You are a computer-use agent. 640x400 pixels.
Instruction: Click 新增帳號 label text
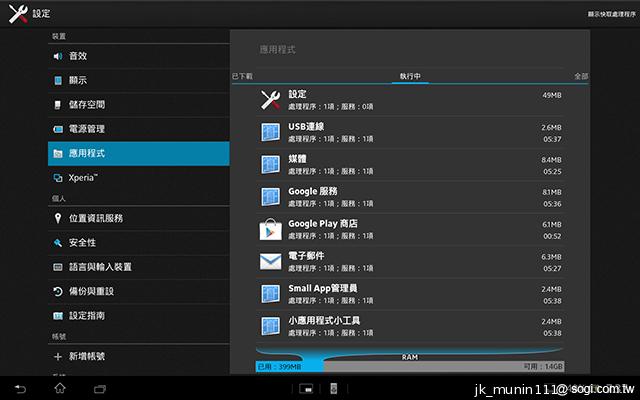(87, 356)
